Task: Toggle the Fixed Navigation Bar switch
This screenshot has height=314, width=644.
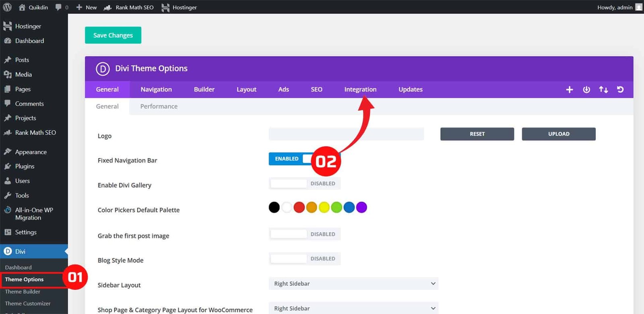Action: tap(305, 159)
